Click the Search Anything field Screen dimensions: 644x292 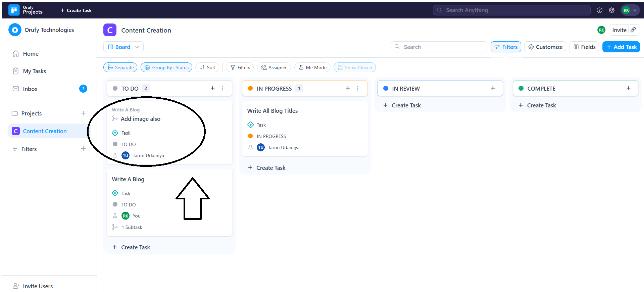pos(511,10)
